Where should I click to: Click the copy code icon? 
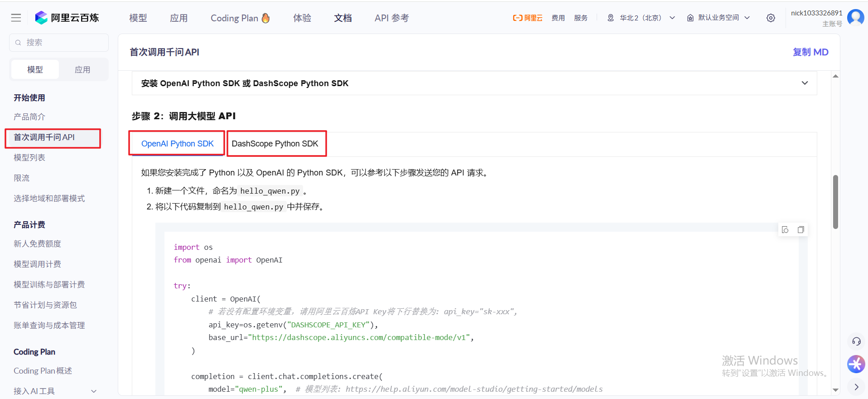pos(800,230)
